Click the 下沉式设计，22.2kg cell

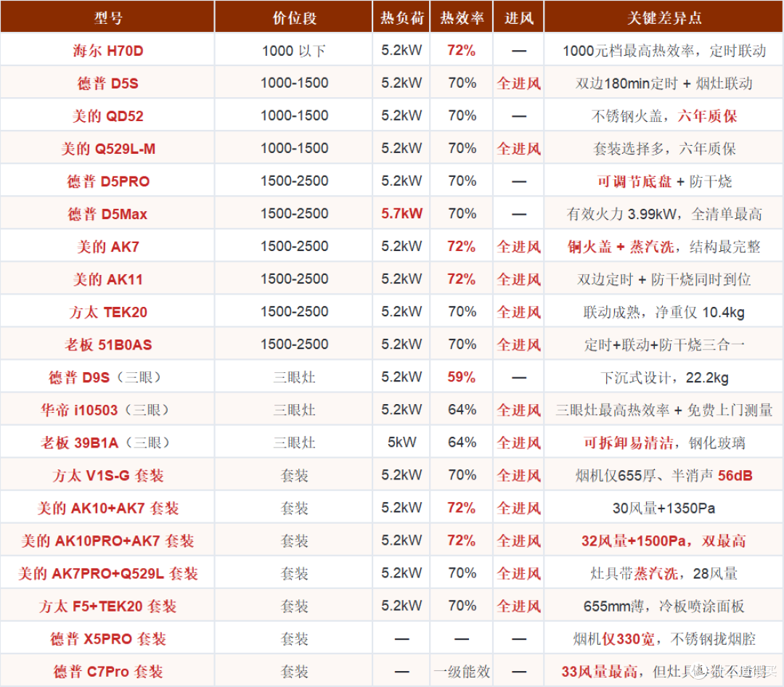(x=664, y=377)
